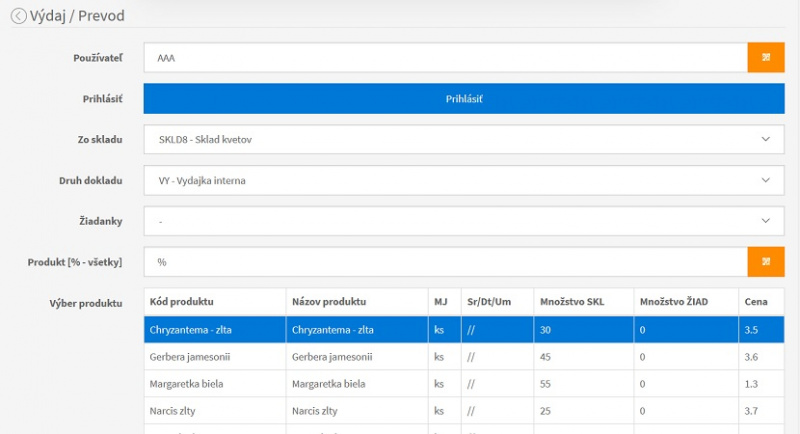Click the orange icon beside Produkt field
Image resolution: width=800 pixels, height=434 pixels.
point(766,262)
